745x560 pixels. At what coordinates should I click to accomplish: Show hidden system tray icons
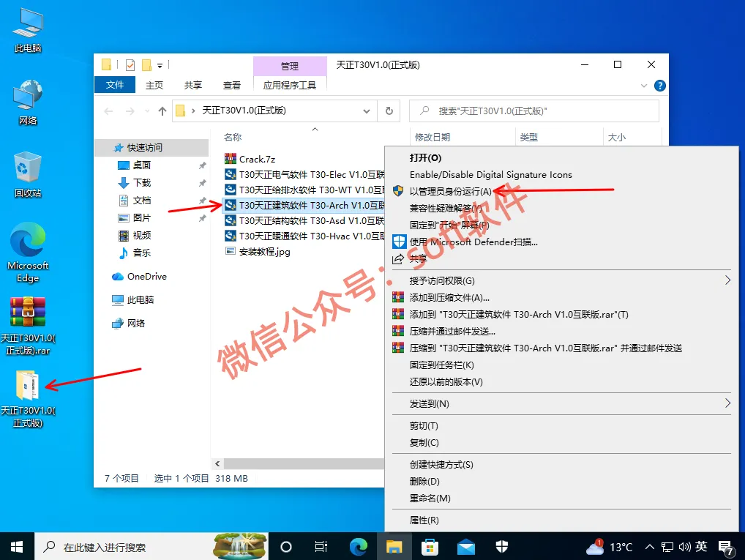pos(650,547)
